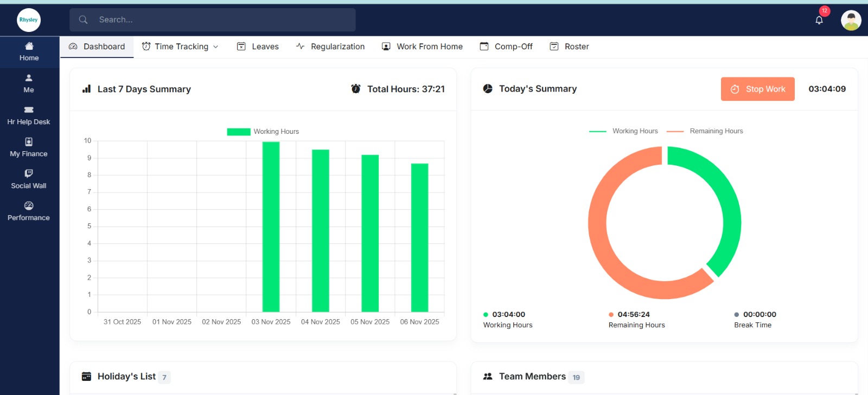The image size is (868, 395).
Task: Click the user profile avatar
Action: coord(851,21)
